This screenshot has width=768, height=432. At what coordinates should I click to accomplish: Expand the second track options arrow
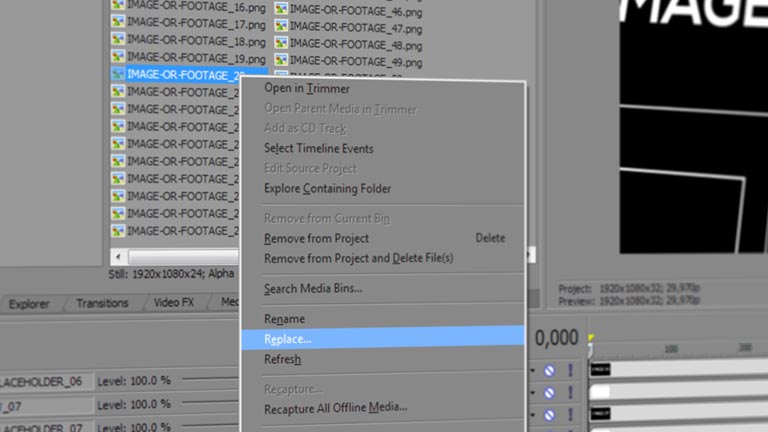point(532,393)
